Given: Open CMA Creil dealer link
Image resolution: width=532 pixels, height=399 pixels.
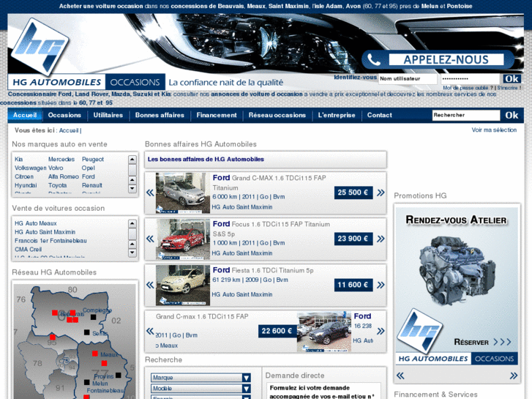Looking at the screenshot, I should (x=28, y=250).
